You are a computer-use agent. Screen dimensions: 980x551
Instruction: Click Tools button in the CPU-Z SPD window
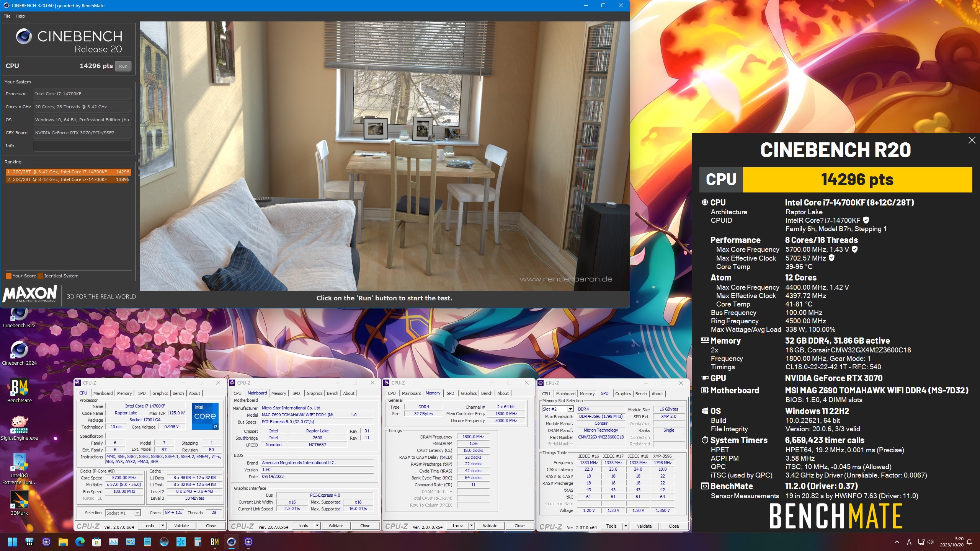[x=611, y=526]
